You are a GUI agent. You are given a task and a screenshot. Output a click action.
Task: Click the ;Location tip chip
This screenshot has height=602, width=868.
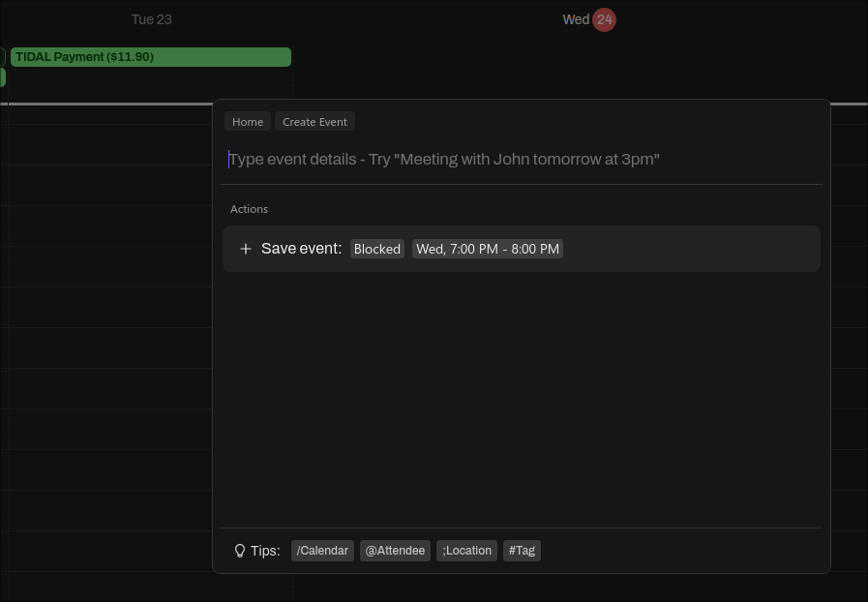coord(466,551)
